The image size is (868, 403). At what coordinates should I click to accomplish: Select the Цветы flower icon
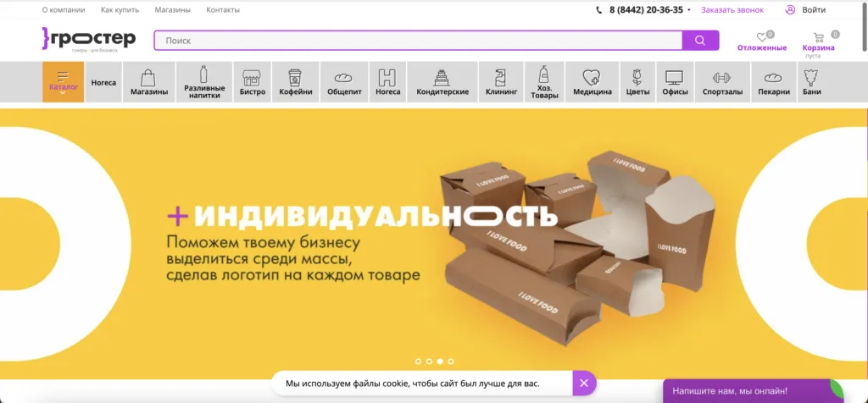click(x=637, y=77)
